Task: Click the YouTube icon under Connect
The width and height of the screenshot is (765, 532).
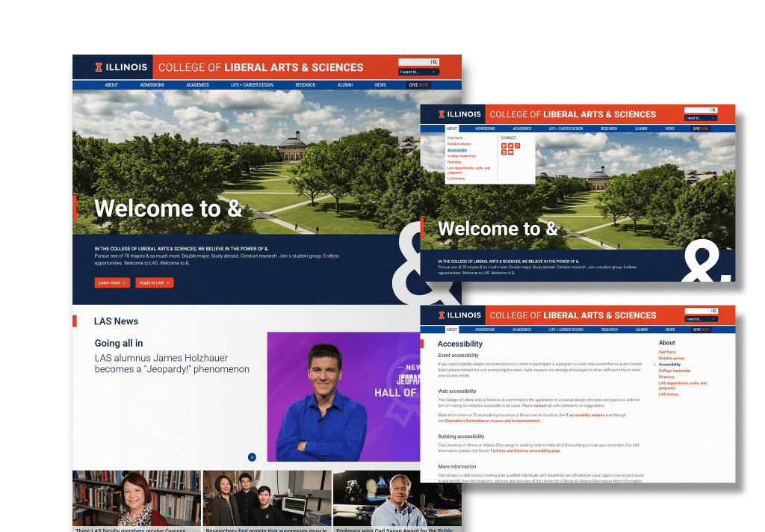Action: point(511,152)
